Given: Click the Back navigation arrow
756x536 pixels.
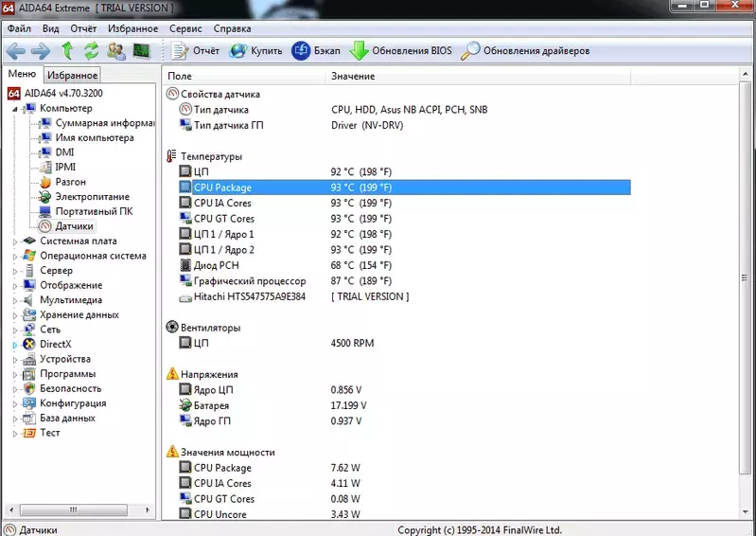Looking at the screenshot, I should point(16,50).
